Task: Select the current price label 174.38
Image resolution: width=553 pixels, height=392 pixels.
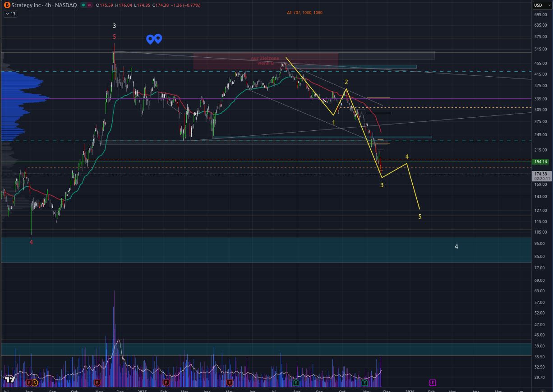Action: coord(540,174)
